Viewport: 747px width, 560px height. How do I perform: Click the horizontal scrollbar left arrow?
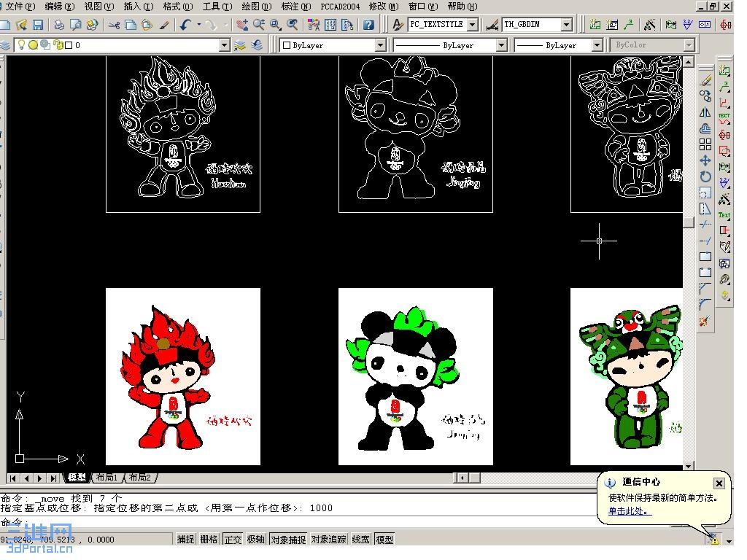[x=461, y=477]
